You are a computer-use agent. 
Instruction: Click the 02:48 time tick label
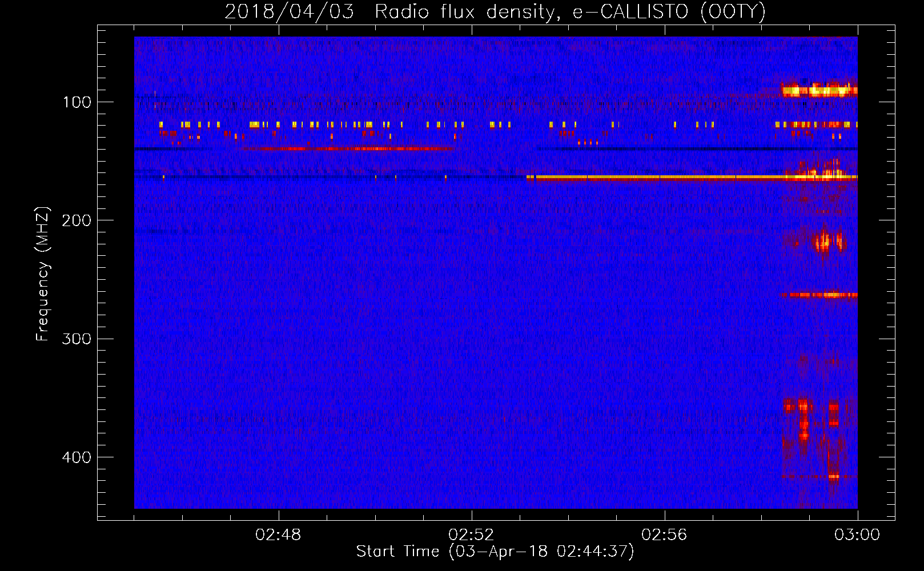(x=279, y=535)
